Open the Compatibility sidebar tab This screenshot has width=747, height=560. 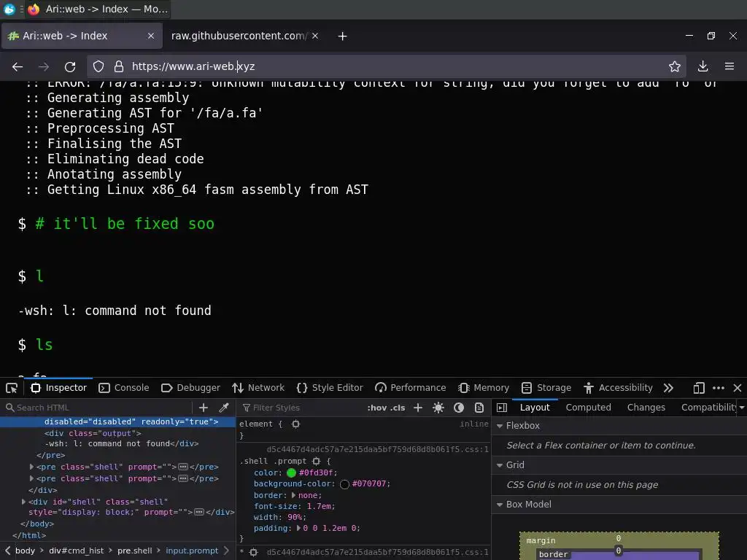(x=708, y=408)
